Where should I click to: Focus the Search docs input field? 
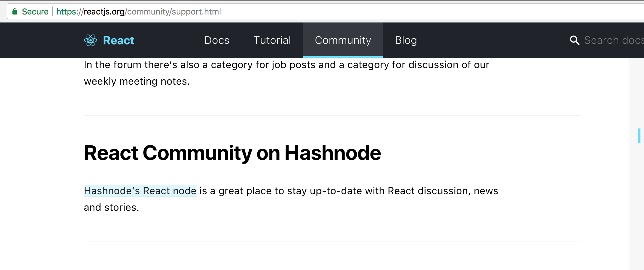[x=614, y=40]
